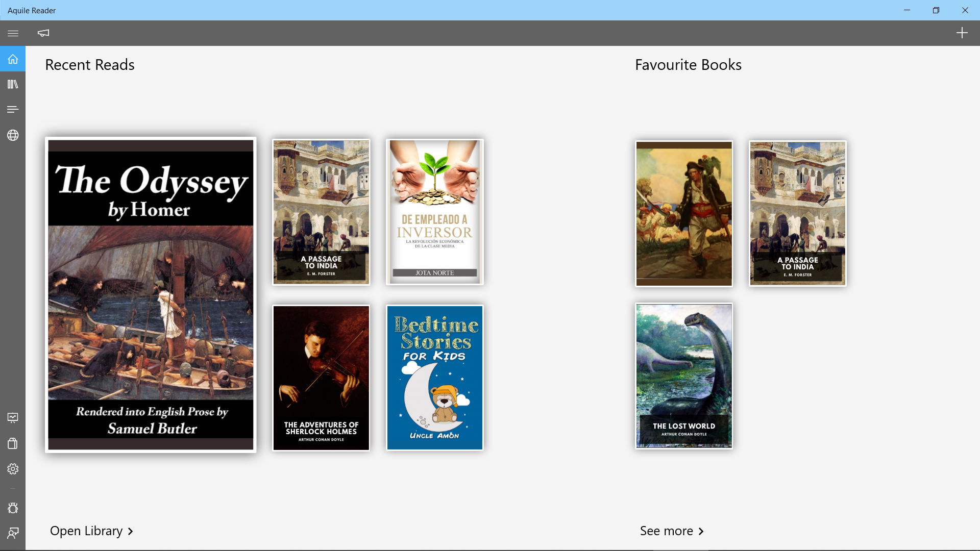Click the Favourite Books heading
980x551 pixels.
tap(688, 65)
